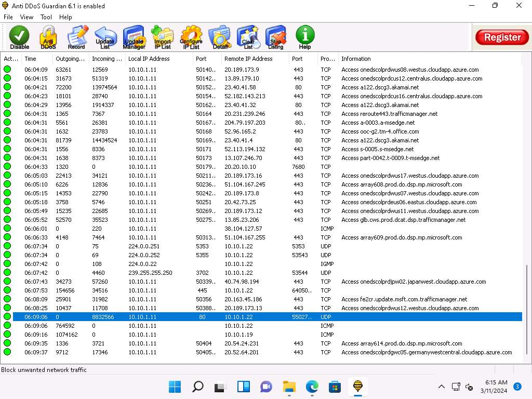Open Microsoft Edge from the taskbar

pyautogui.click(x=312, y=387)
